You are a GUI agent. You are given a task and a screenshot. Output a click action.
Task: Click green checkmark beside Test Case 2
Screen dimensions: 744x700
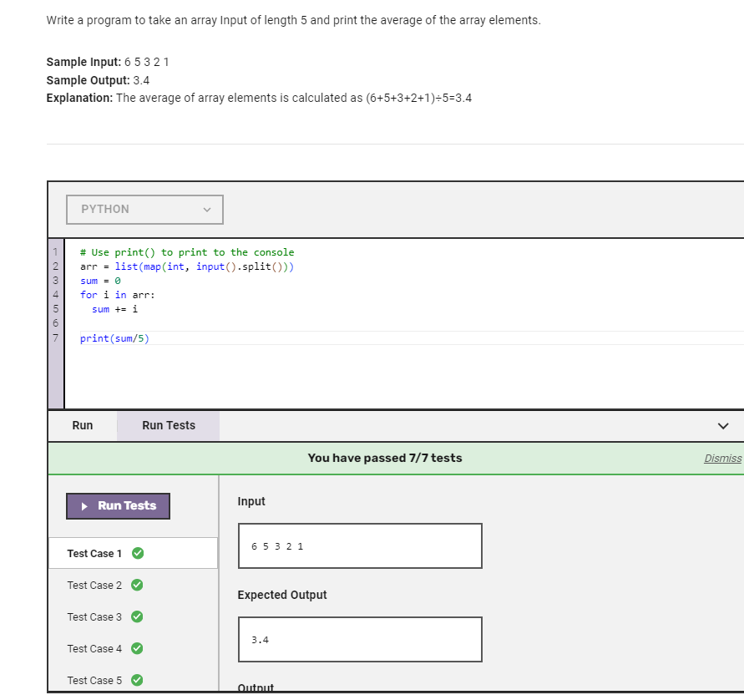point(137,586)
